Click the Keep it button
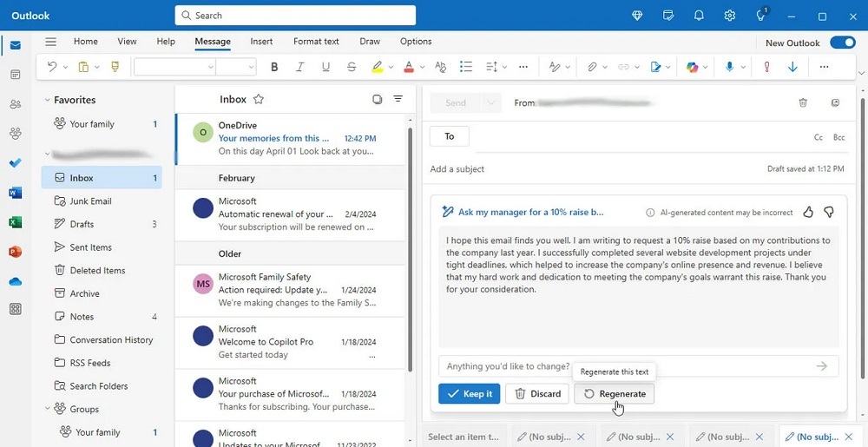Image resolution: width=868 pixels, height=447 pixels. click(x=469, y=393)
